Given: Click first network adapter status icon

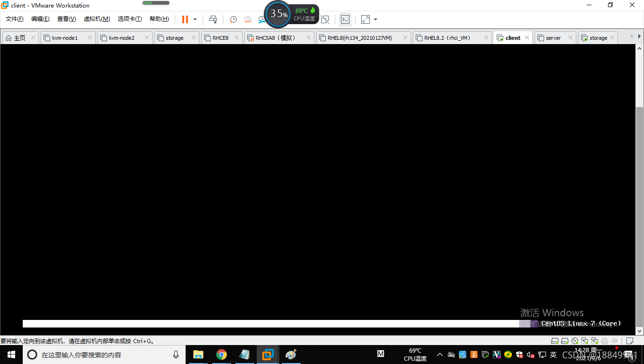Looking at the screenshot, I should (x=585, y=341).
